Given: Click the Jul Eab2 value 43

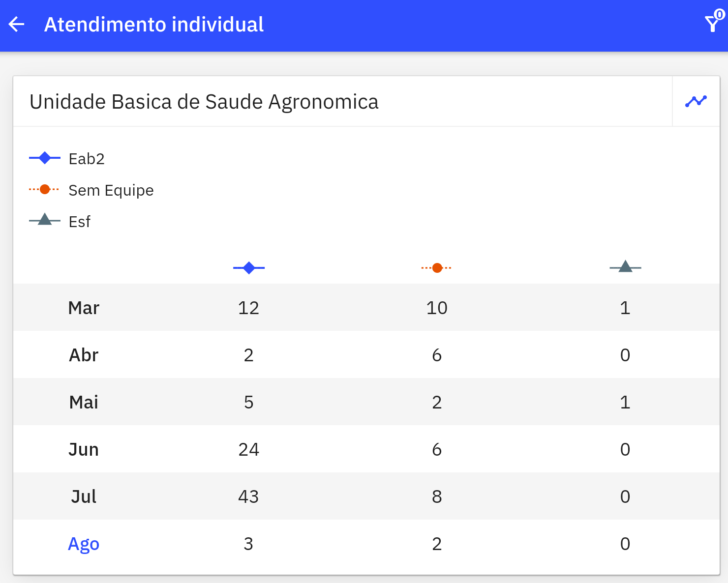Looking at the screenshot, I should [x=248, y=496].
